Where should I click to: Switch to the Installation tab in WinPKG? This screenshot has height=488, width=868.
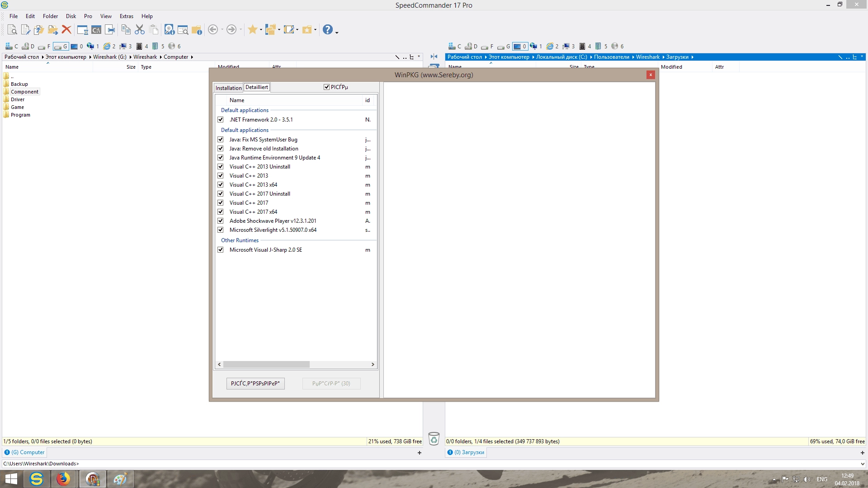coord(228,88)
